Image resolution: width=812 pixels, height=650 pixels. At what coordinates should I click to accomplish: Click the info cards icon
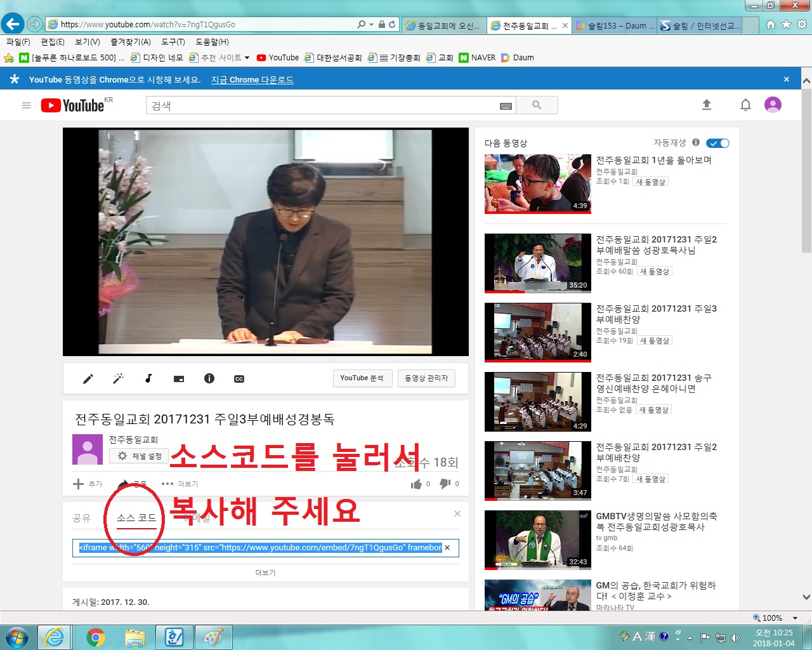pos(209,379)
